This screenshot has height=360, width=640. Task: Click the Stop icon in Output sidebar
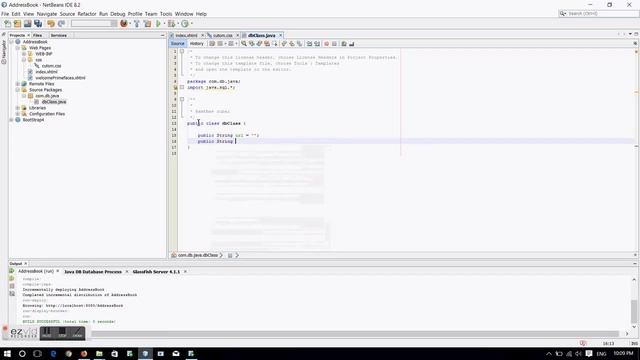12,286
